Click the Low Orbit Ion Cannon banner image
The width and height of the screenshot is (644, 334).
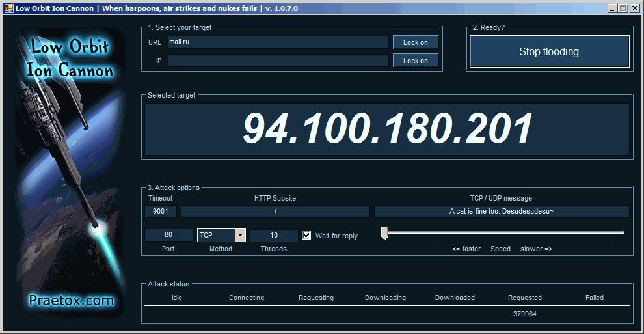[x=70, y=173]
